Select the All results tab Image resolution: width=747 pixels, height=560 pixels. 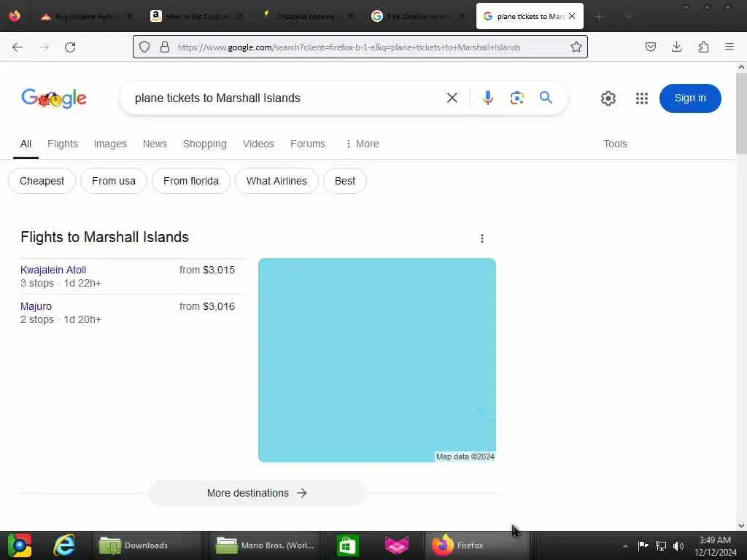[x=26, y=144]
